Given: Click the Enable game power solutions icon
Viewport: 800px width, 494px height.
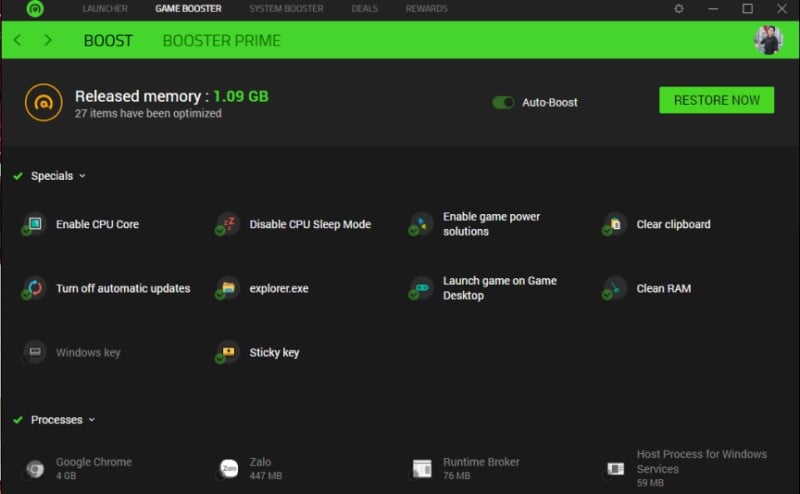Looking at the screenshot, I should point(421,224).
